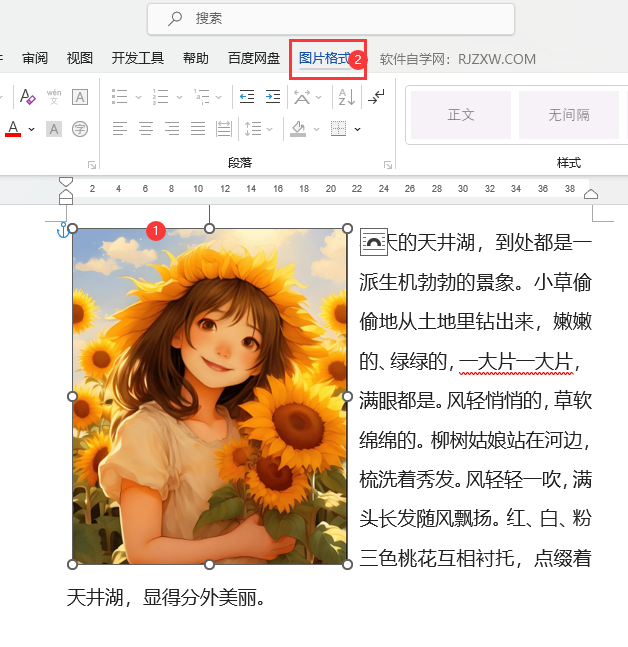Increase the paragraph indent
Viewport: 628px width, 647px height.
click(x=273, y=97)
